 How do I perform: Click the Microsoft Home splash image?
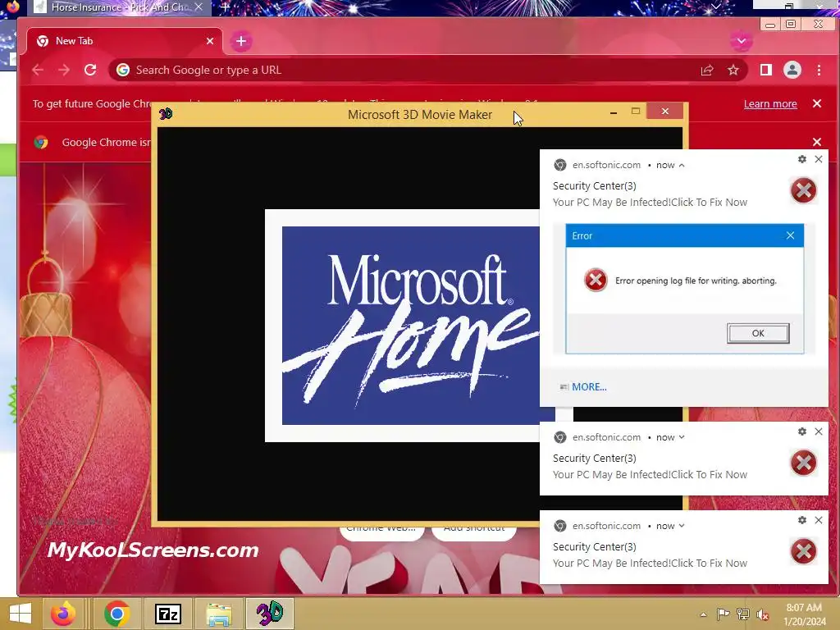coord(410,326)
